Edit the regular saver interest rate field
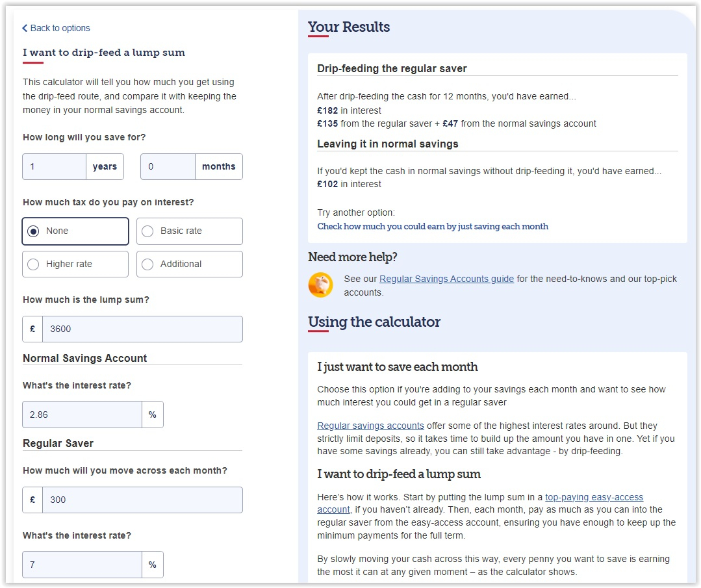The width and height of the screenshot is (701, 588). (x=82, y=565)
